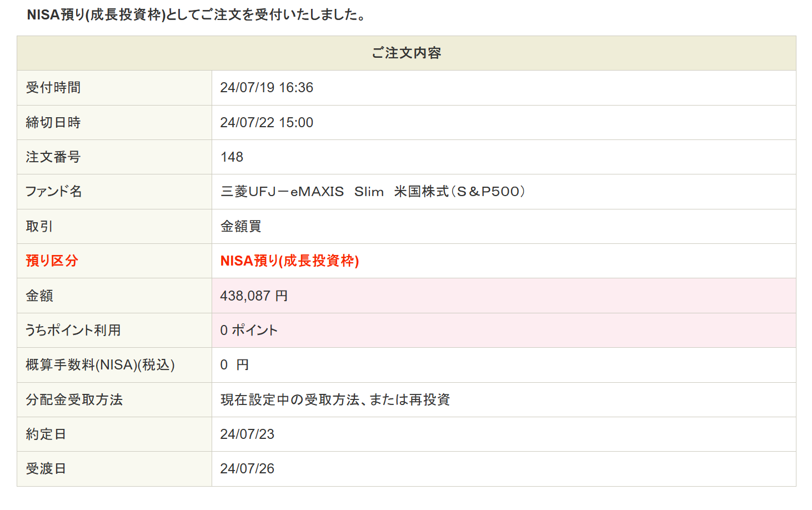Viewport: 812px width, 510px height.
Task: Click the 注文番号 label cell
Action: click(53, 157)
